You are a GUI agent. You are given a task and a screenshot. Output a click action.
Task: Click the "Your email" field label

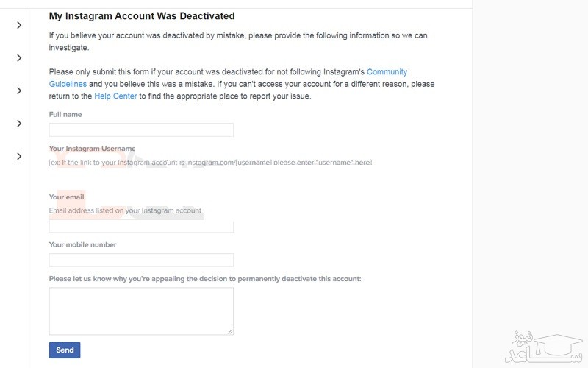(x=66, y=197)
